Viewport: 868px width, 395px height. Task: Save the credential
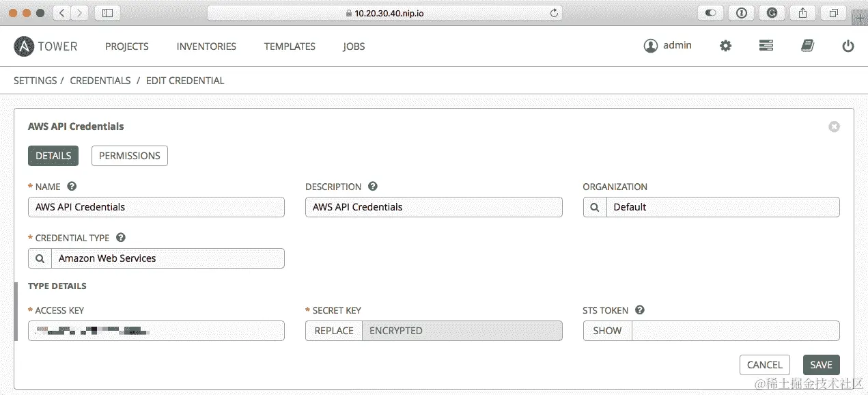(x=821, y=365)
